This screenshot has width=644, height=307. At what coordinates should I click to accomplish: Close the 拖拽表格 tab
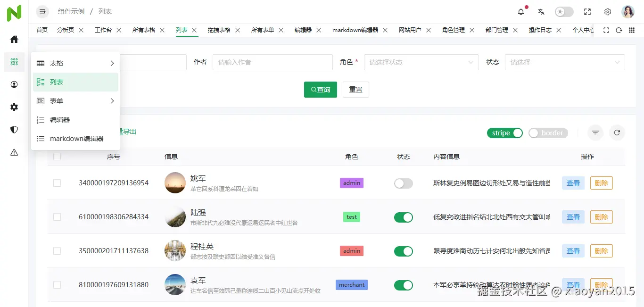[238, 30]
